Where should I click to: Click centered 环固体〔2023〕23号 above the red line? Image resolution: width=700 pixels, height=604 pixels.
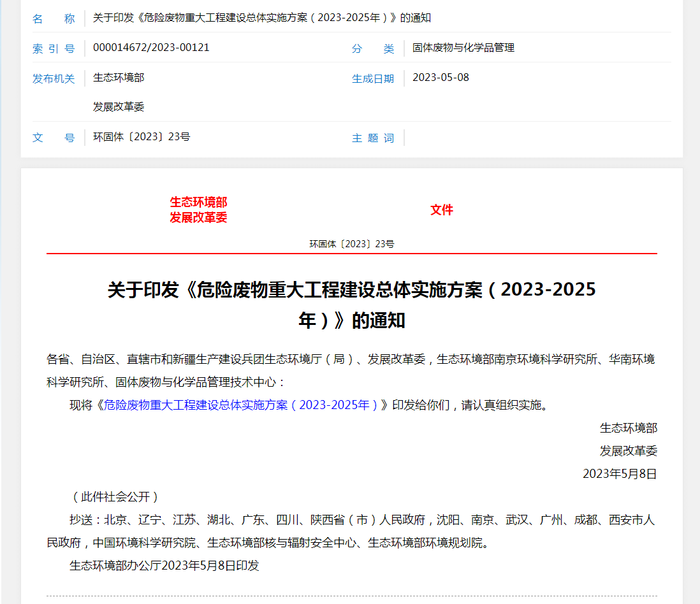(352, 244)
